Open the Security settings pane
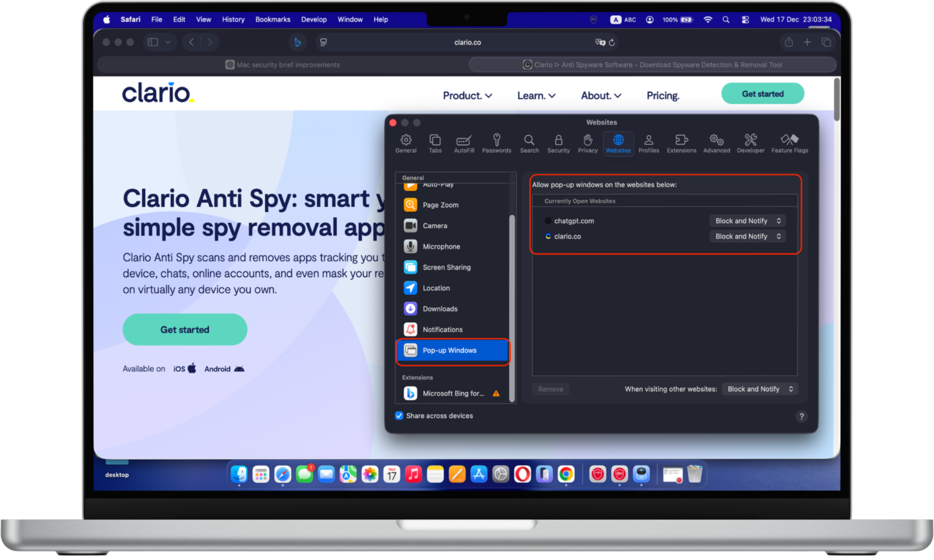934x560 pixels. point(559,143)
